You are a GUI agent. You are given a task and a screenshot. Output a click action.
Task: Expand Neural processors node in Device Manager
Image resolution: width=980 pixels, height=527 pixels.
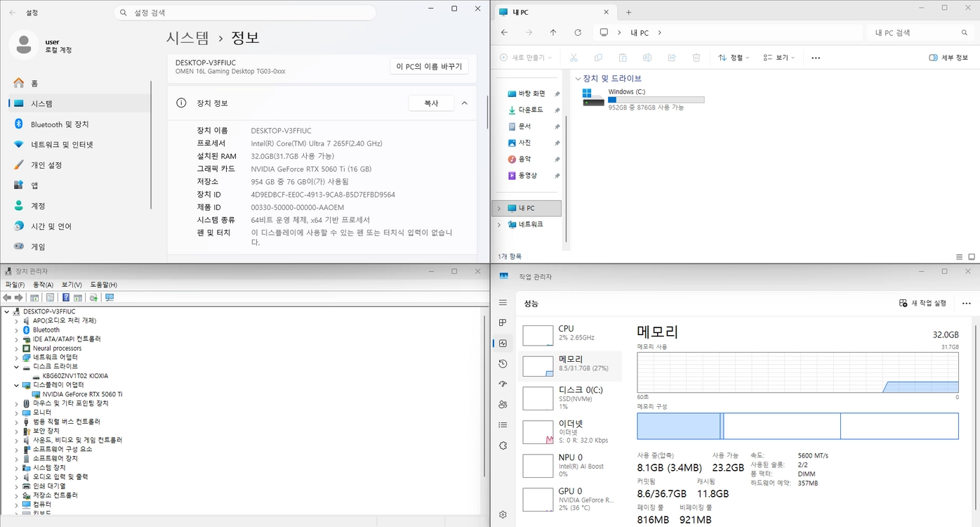point(17,348)
